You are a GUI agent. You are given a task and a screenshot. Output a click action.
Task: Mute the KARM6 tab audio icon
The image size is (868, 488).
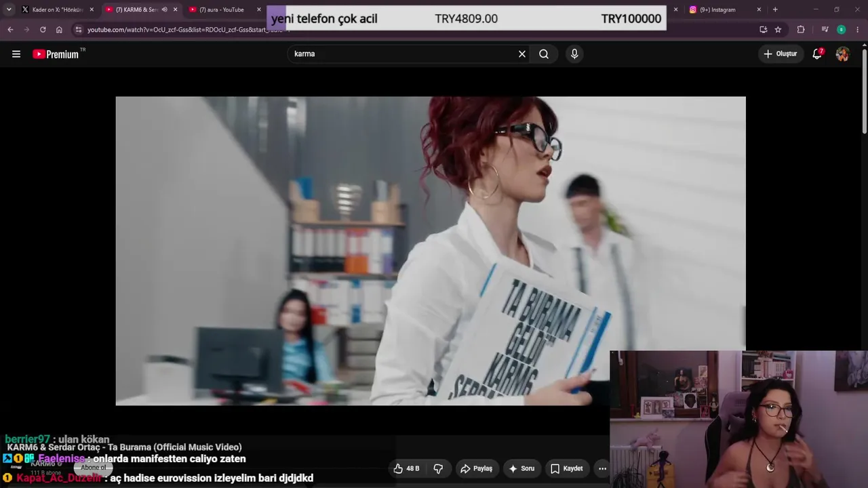[x=164, y=9]
